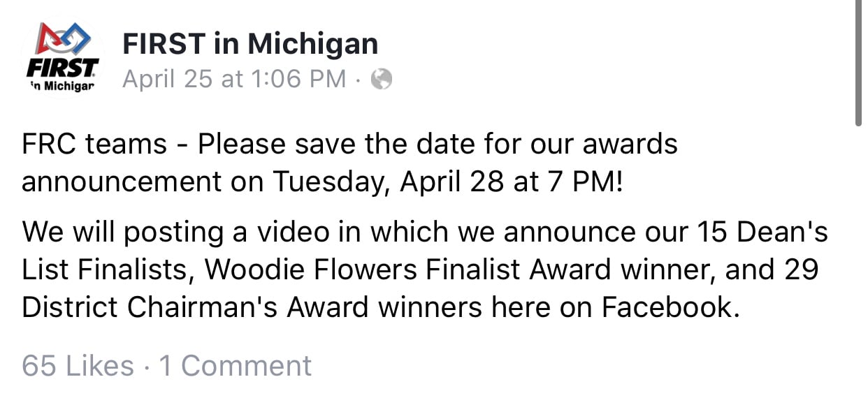
Task: Click the bold FIRST wordmark in the logo
Action: click(63, 68)
